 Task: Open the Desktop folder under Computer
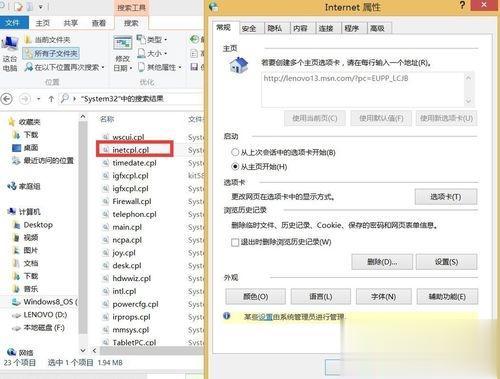(x=33, y=225)
